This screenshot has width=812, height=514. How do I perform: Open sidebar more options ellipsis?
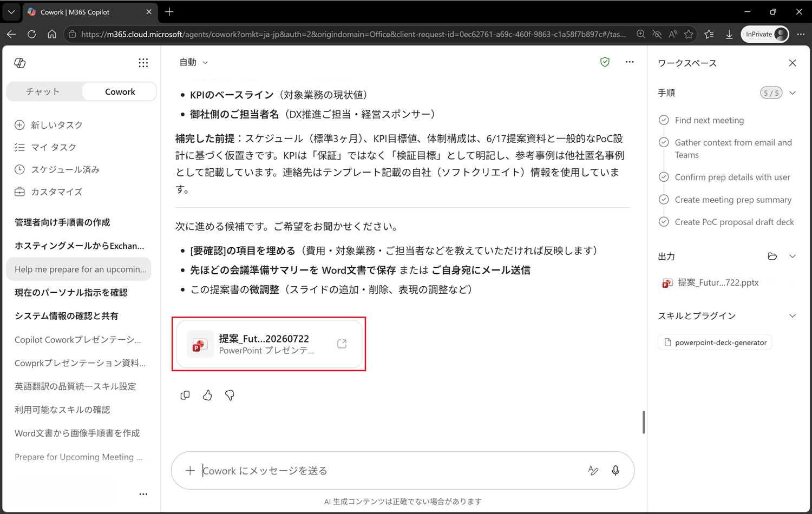(143, 494)
